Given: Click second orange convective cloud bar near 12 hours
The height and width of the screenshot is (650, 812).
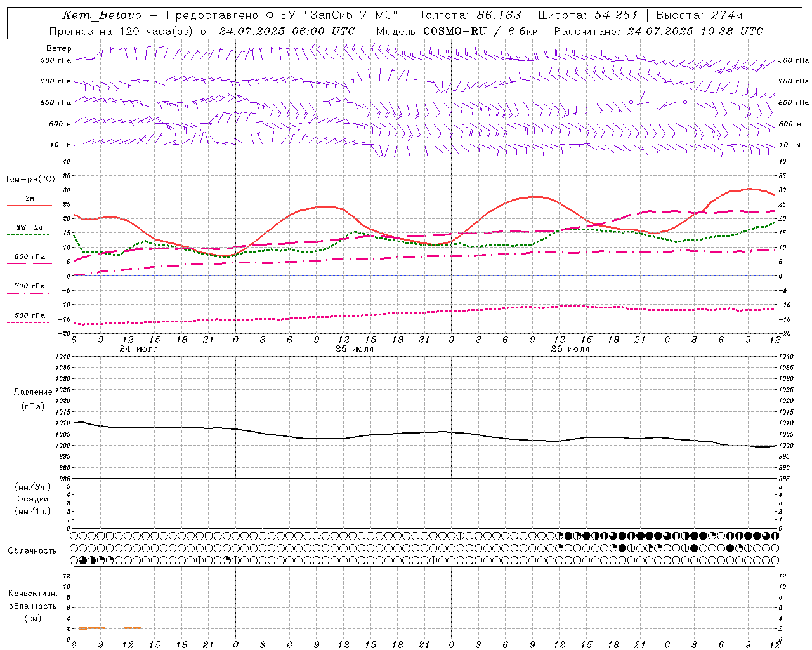Looking at the screenshot, I should tap(132, 627).
